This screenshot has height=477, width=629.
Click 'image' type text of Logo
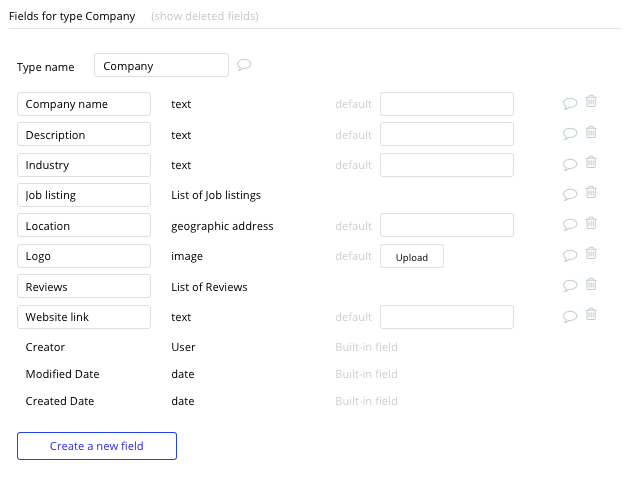187,256
